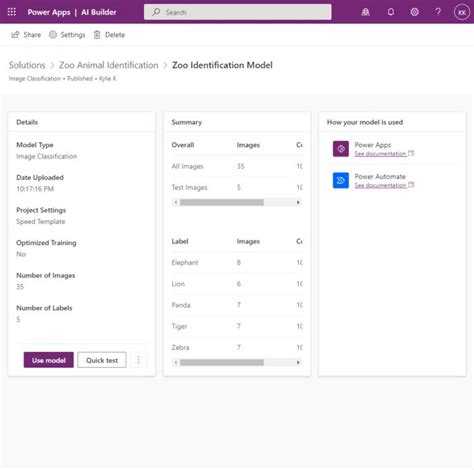Viewport: 474px width, 470px height.
Task: Click the Use model button
Action: (x=49, y=360)
